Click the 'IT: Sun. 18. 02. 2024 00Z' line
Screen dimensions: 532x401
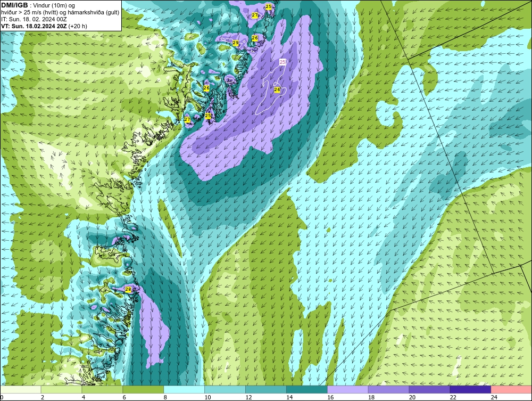(34, 19)
